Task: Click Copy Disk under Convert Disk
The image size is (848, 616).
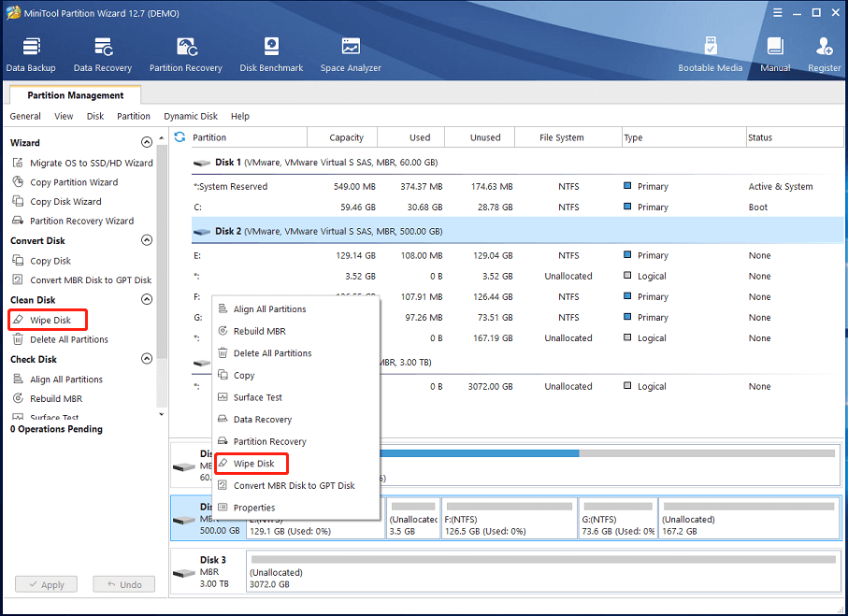Action: 42,261
